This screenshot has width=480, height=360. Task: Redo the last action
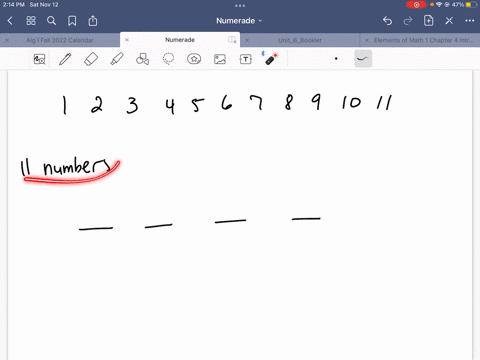tap(408, 21)
